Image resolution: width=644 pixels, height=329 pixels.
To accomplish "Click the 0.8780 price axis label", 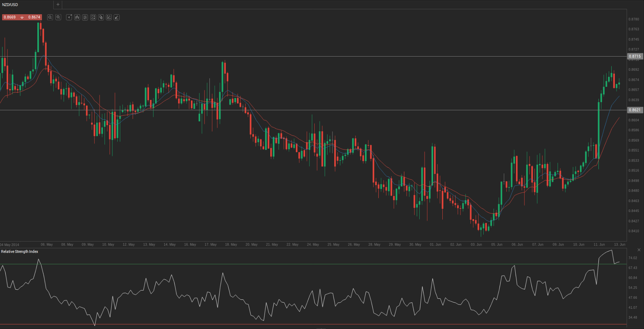I will point(634,19).
